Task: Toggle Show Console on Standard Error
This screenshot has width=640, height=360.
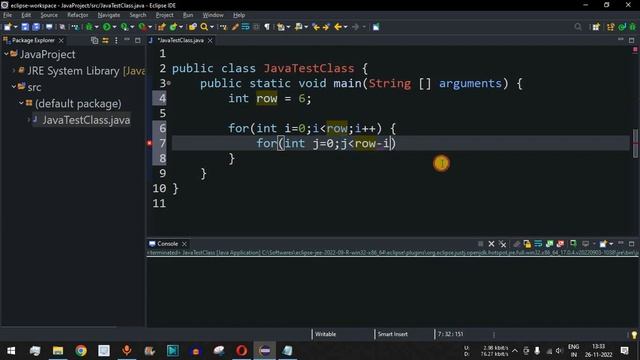Action: point(560,244)
